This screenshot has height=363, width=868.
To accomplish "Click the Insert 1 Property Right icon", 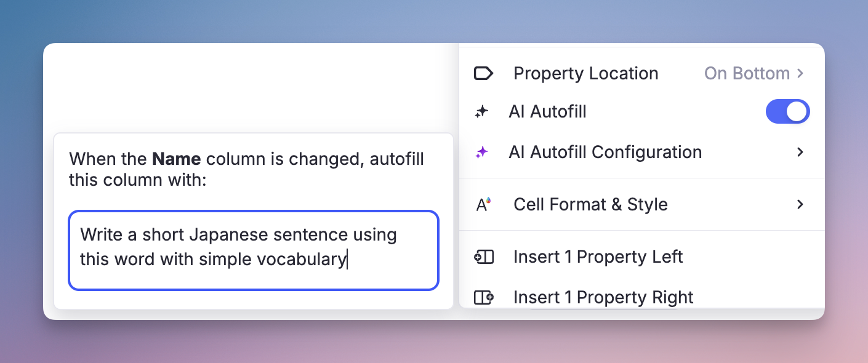I will tap(484, 298).
